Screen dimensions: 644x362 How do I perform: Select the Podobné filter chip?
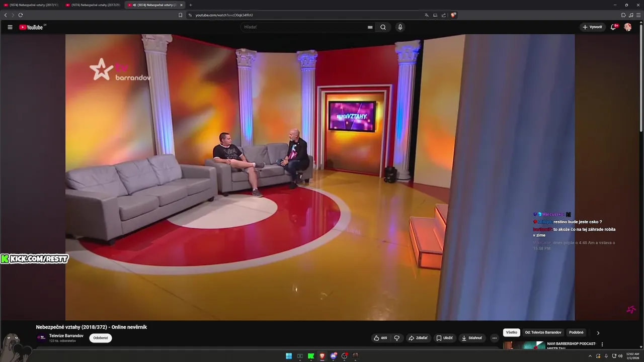pos(576,332)
